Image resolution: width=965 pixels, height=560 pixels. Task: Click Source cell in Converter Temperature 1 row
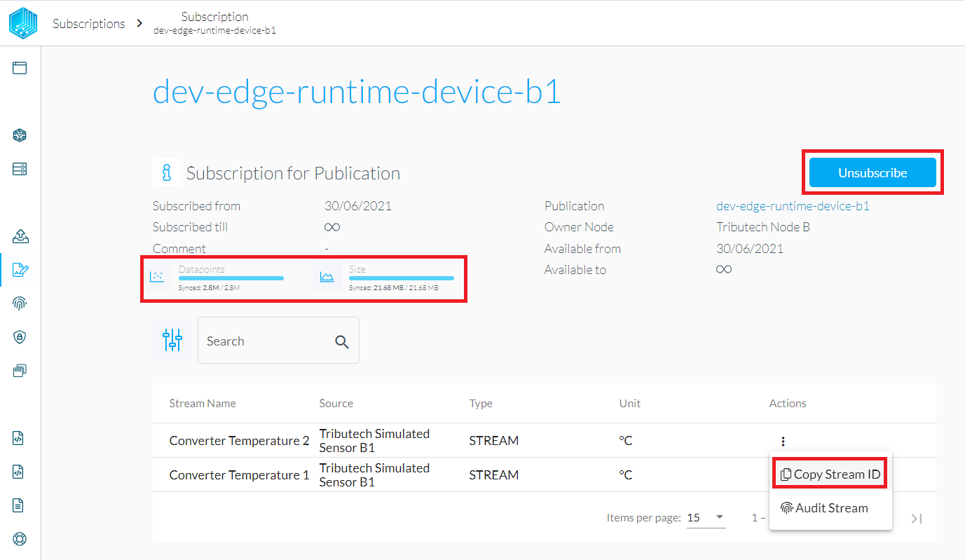[x=374, y=474]
